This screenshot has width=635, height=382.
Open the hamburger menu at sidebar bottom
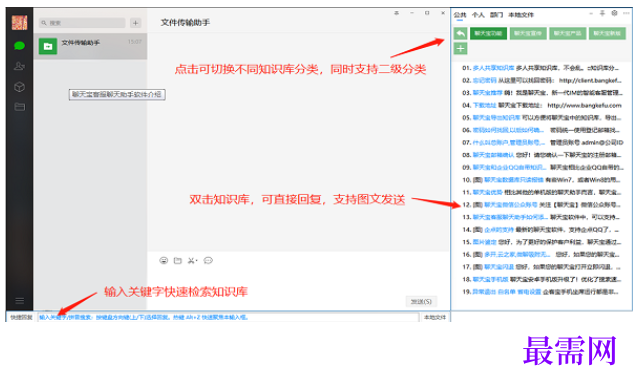pos(19,301)
